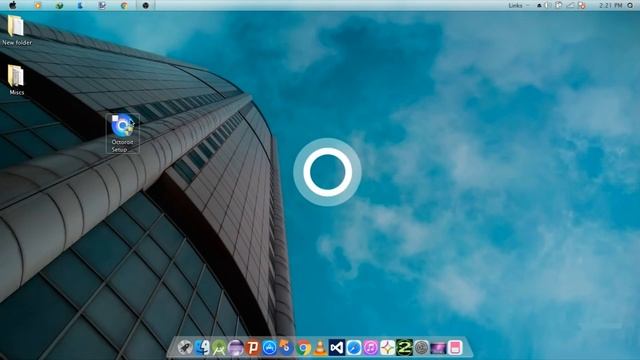Launch Android Studio from the dock
This screenshot has width=640, height=360.
[x=219, y=348]
